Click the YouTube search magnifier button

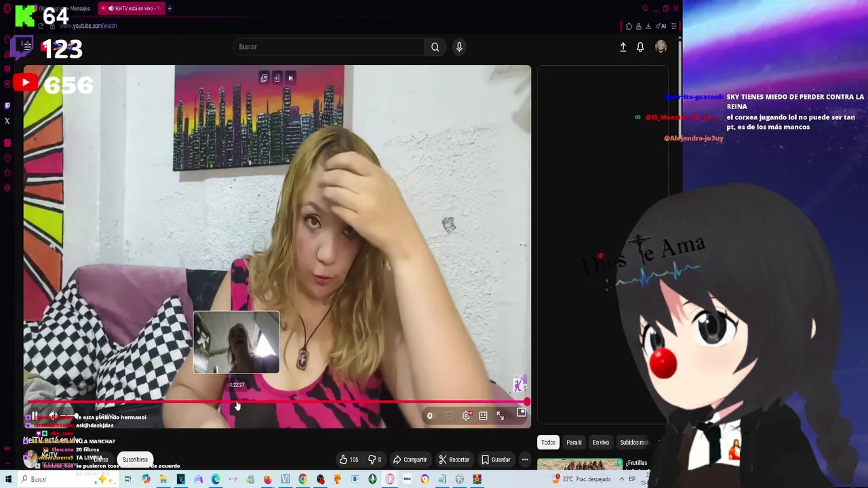pos(435,47)
